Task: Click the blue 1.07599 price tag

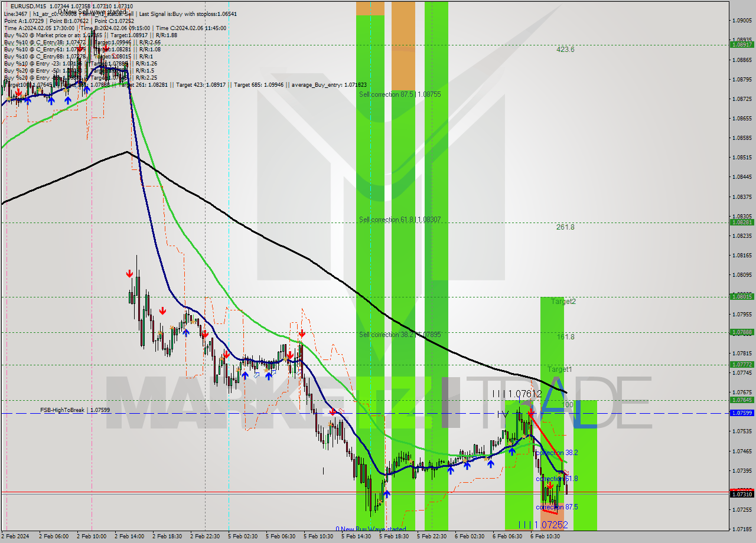Action: 742,413
